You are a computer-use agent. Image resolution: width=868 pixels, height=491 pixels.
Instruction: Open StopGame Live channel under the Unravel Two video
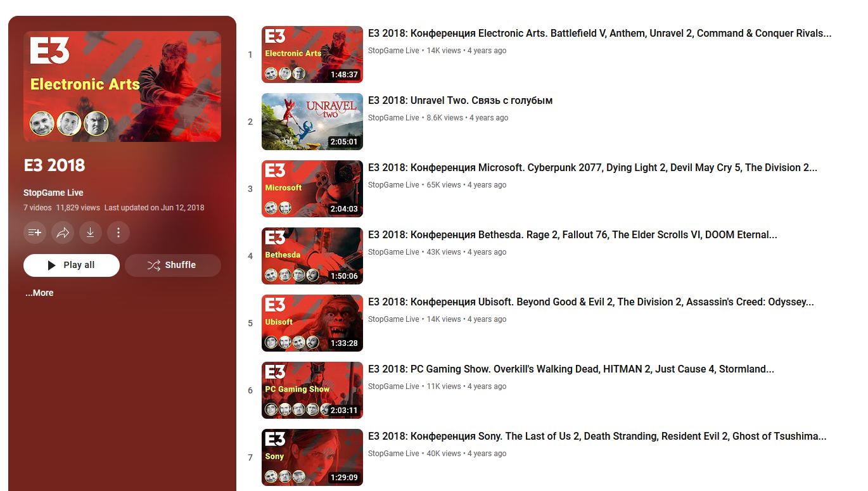point(393,118)
